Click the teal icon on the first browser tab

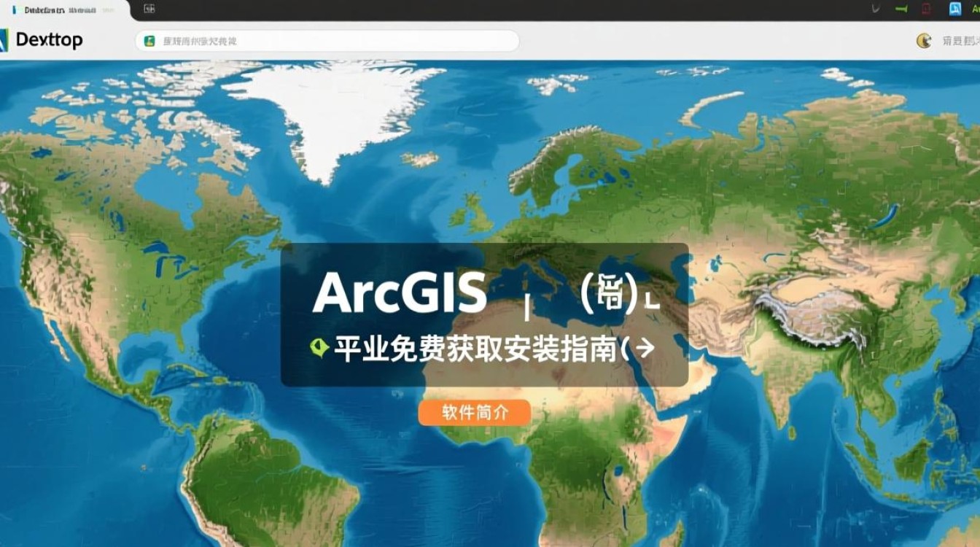pyautogui.click(x=15, y=9)
